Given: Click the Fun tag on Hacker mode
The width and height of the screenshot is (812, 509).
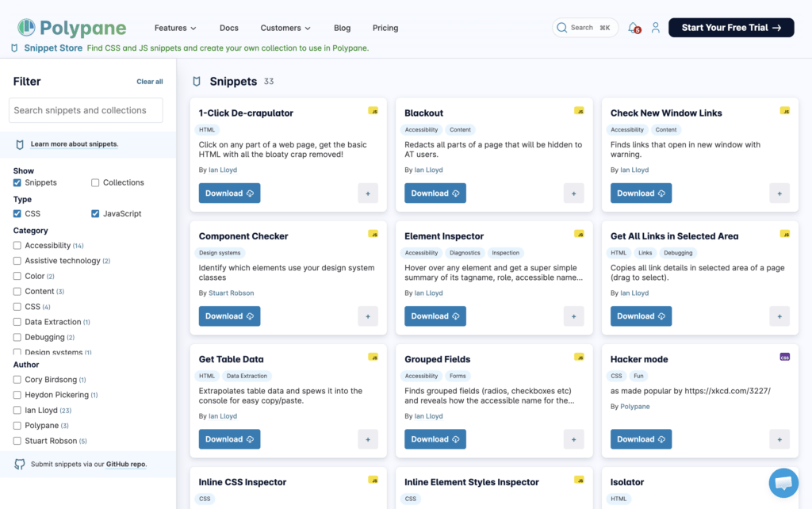Looking at the screenshot, I should click(638, 376).
